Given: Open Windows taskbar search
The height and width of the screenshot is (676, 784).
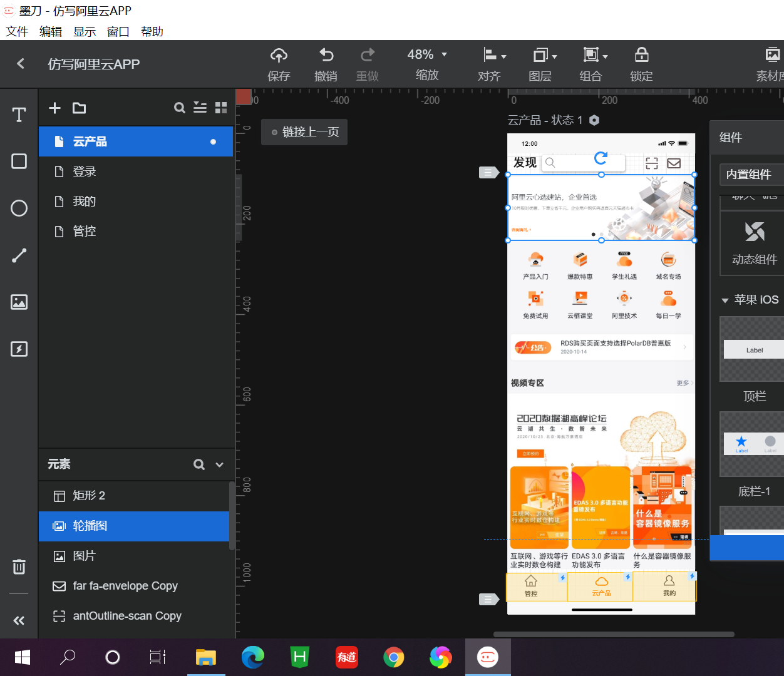Looking at the screenshot, I should [x=68, y=657].
